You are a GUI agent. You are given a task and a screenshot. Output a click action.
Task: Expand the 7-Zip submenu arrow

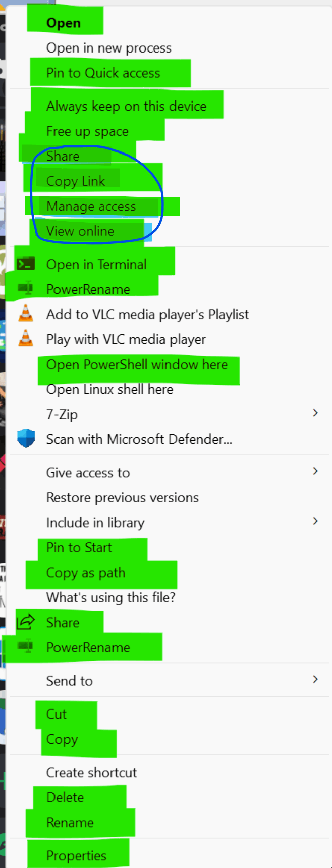coord(315,413)
